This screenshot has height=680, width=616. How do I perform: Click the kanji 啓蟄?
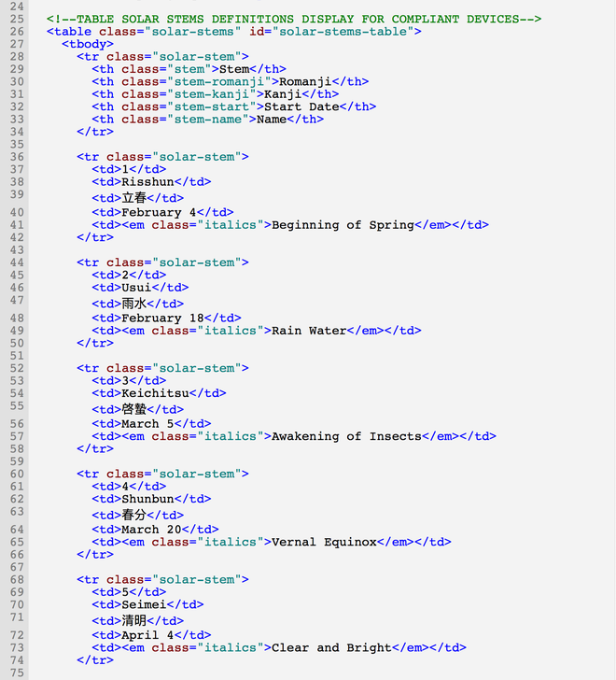coord(133,409)
